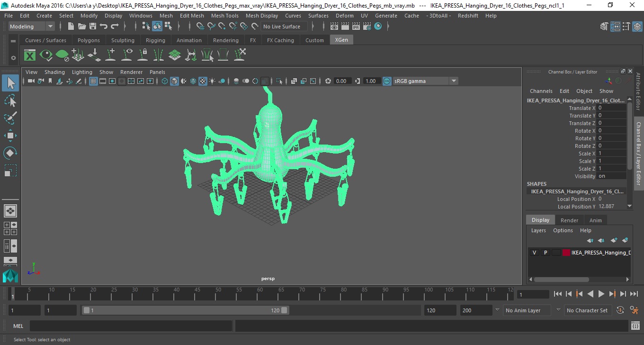Open the Redshift menu
Image resolution: width=644 pixels, height=345 pixels.
tap(468, 16)
